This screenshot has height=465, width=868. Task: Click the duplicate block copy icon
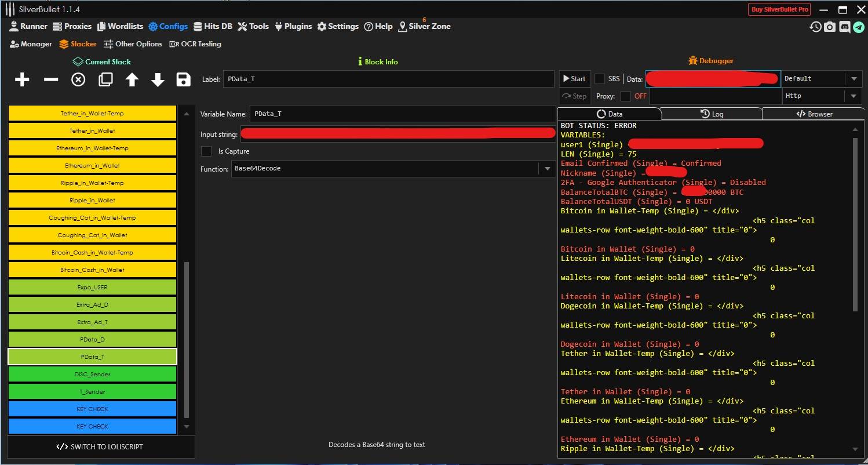coord(105,79)
